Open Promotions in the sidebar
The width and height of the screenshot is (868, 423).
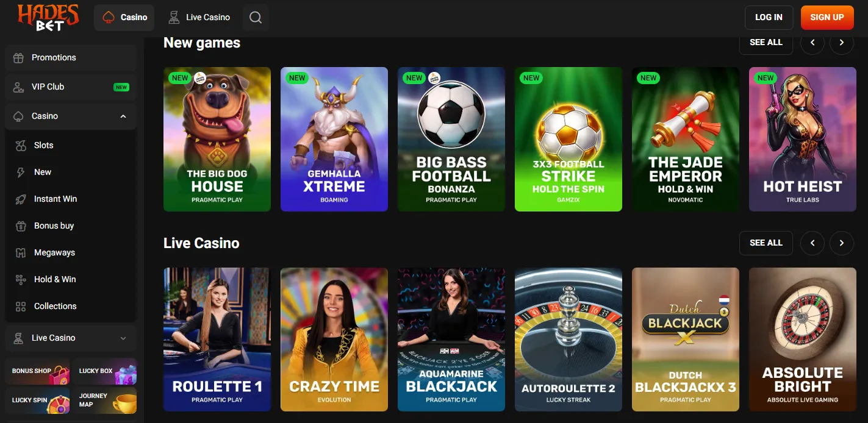pos(71,57)
